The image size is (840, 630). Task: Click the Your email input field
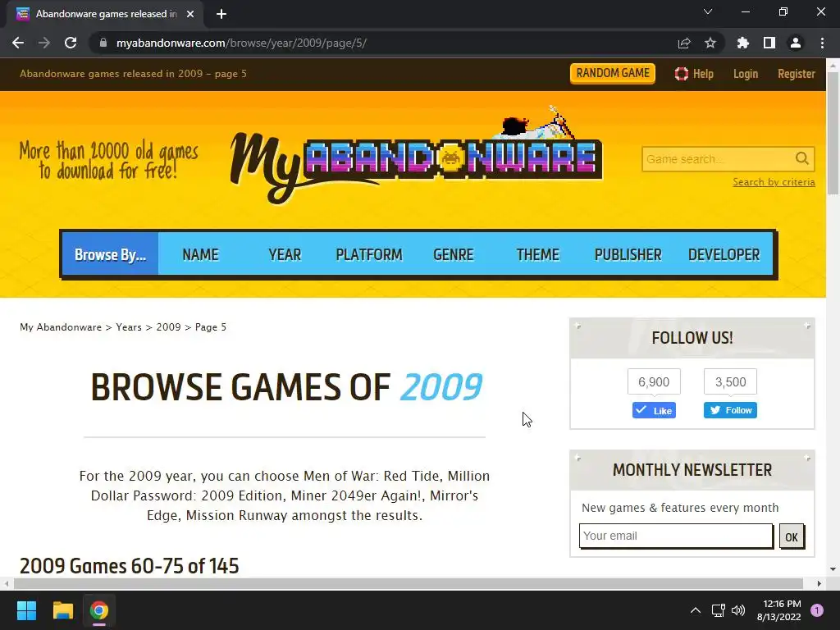pos(676,536)
